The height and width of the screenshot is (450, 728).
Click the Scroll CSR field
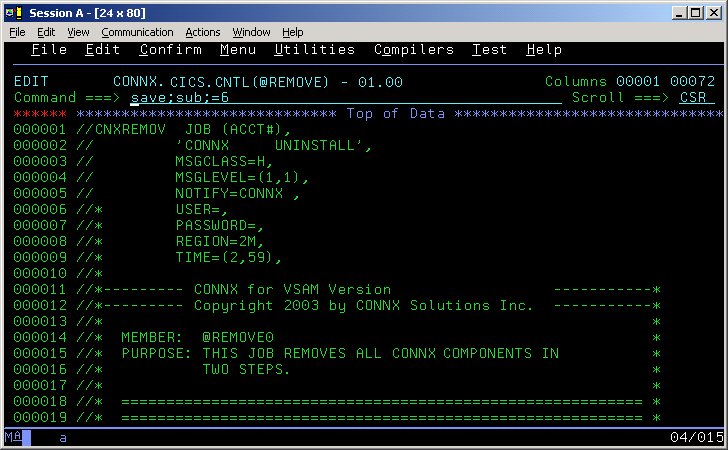[x=696, y=98]
